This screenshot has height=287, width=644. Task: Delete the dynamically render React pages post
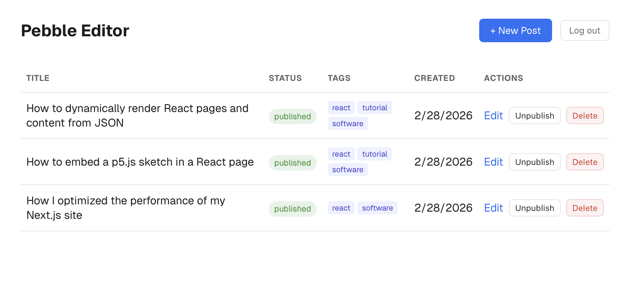tap(585, 115)
